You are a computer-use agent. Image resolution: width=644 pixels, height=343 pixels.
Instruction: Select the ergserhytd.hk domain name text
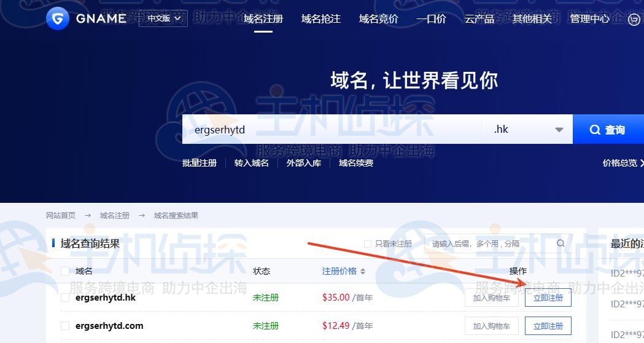106,298
